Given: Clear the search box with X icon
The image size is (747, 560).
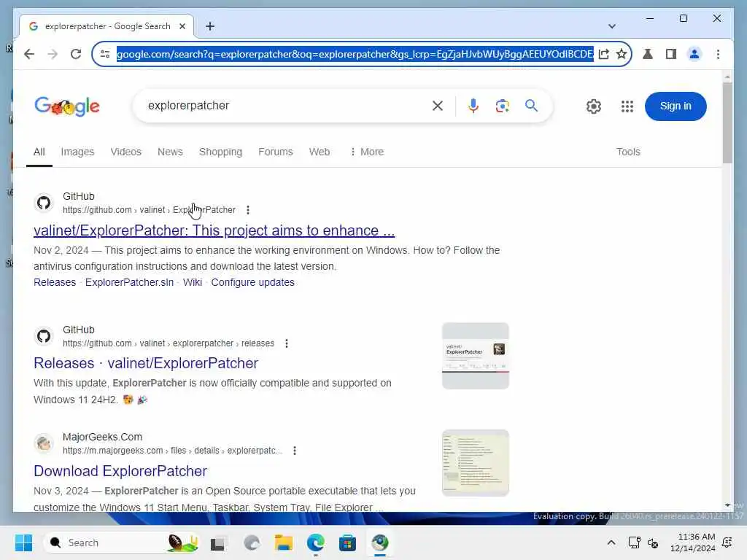Looking at the screenshot, I should pos(438,106).
